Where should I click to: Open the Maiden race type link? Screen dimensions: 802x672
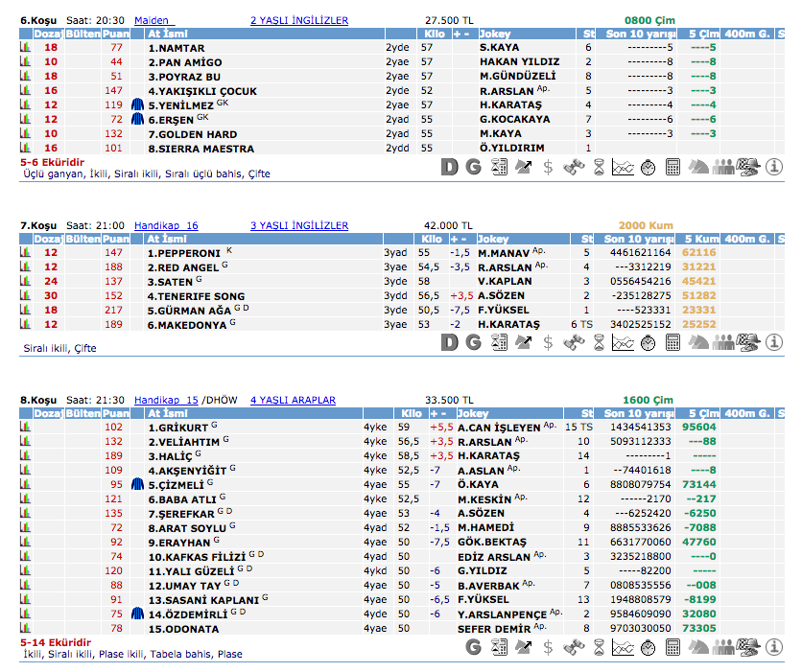point(153,19)
